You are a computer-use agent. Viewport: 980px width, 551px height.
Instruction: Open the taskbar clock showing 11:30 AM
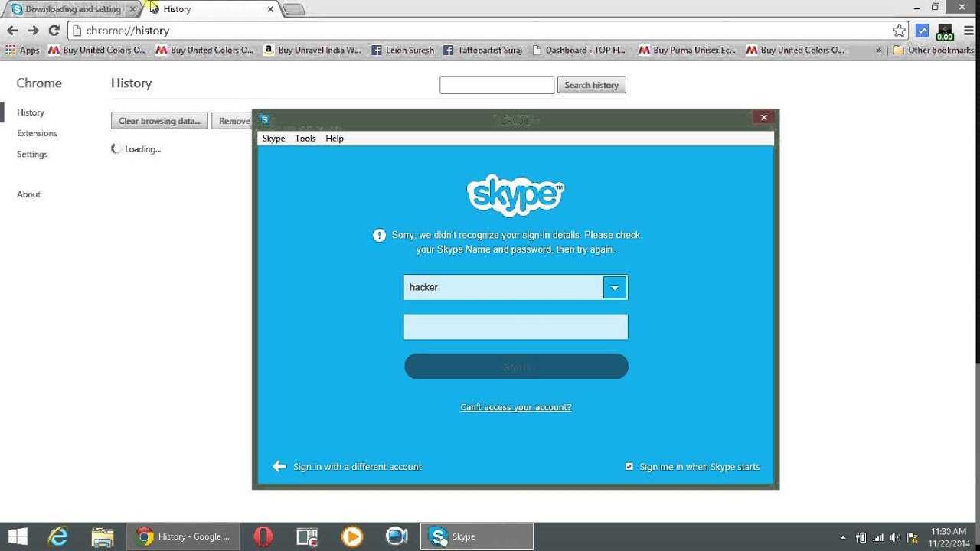tap(949, 537)
